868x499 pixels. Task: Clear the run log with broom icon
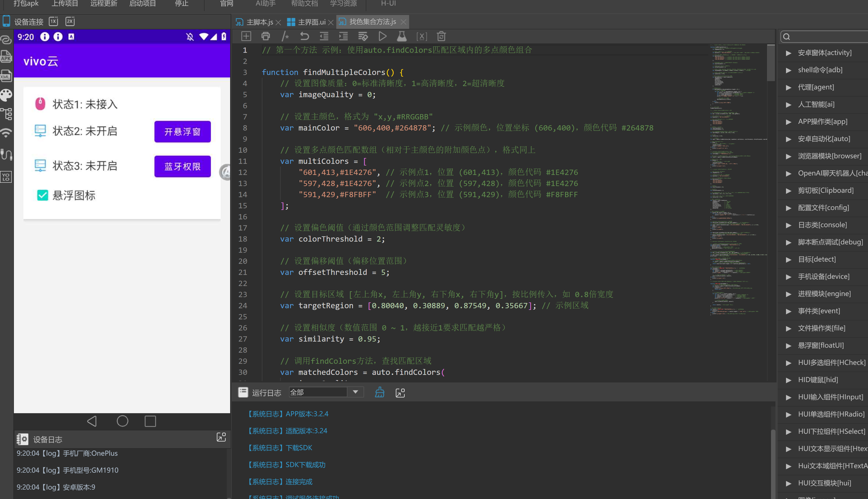[x=380, y=392]
